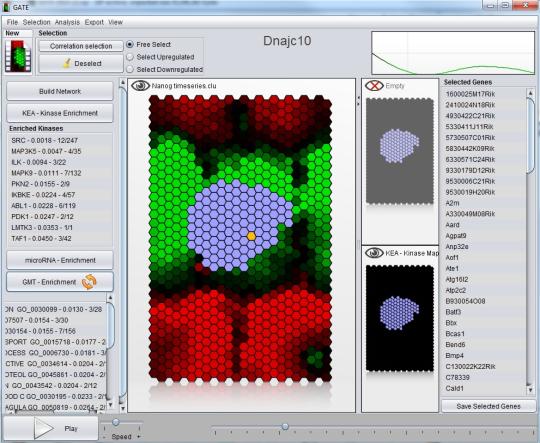Click the timeline slider handle
This screenshot has width=540, height=443.
click(285, 427)
